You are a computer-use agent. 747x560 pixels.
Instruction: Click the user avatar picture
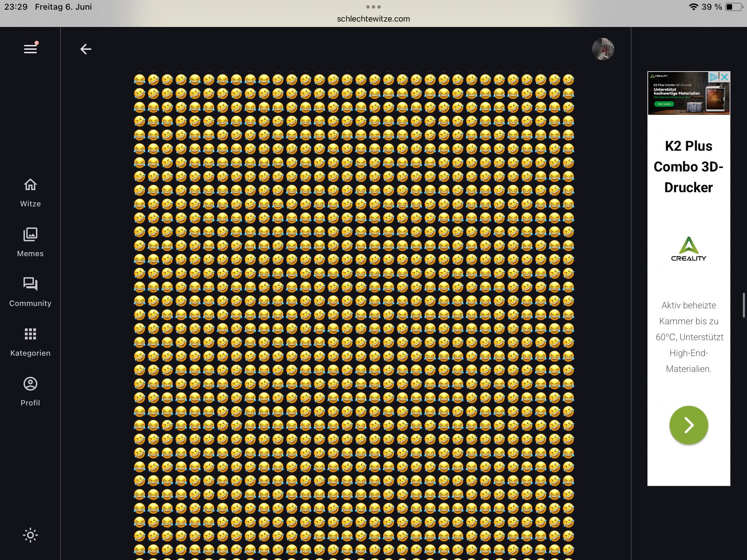pyautogui.click(x=603, y=49)
